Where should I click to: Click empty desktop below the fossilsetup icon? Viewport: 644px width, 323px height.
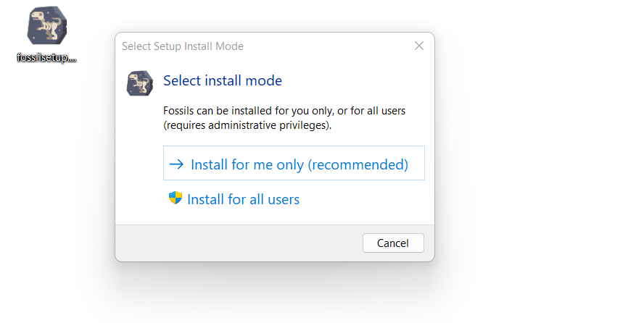(46, 181)
